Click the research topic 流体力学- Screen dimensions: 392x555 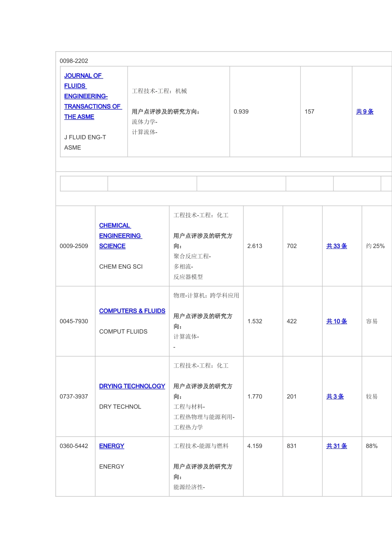tap(144, 122)
